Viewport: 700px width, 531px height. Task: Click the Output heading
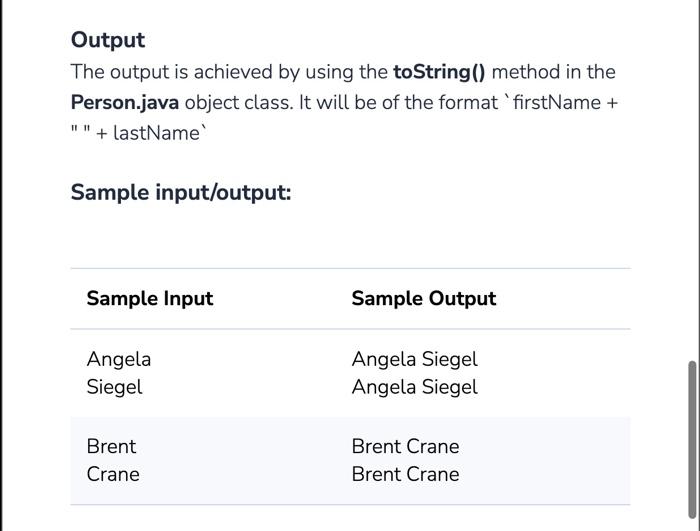tap(108, 40)
